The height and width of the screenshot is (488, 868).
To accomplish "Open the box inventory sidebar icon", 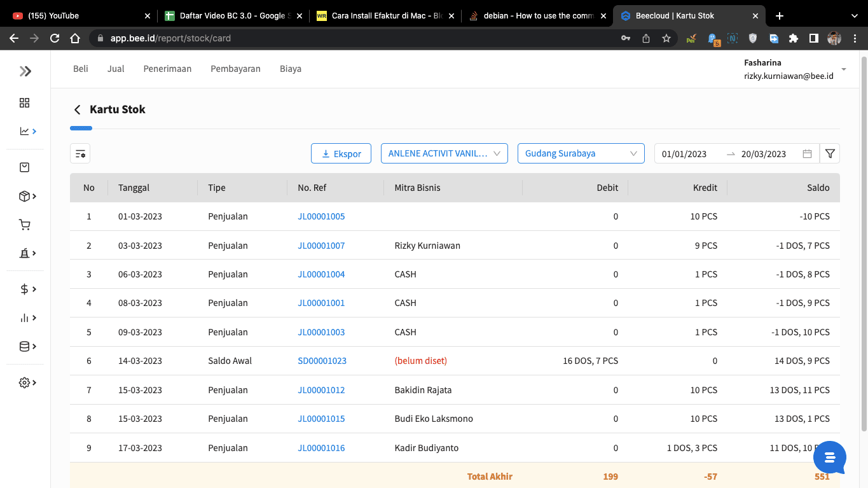I will click(25, 196).
